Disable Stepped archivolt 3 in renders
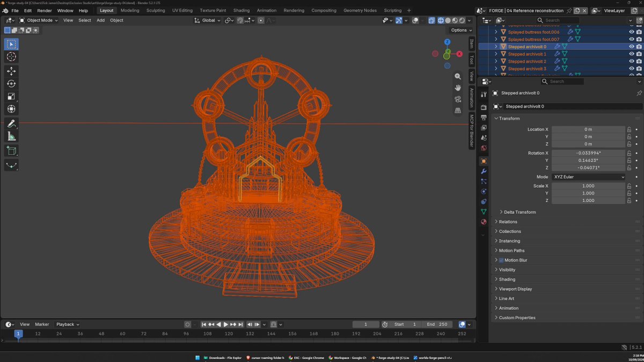Viewport: 644px width, 362px height. pos(639,69)
